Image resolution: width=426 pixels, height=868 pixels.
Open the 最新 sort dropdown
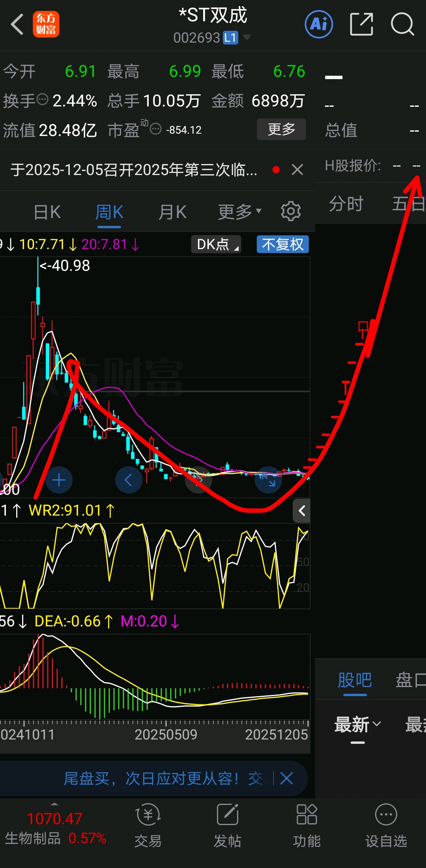pyautogui.click(x=358, y=725)
